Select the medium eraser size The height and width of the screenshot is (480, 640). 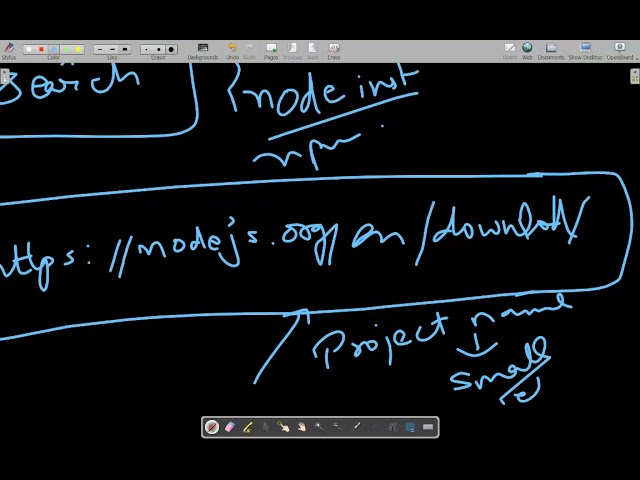click(x=159, y=49)
